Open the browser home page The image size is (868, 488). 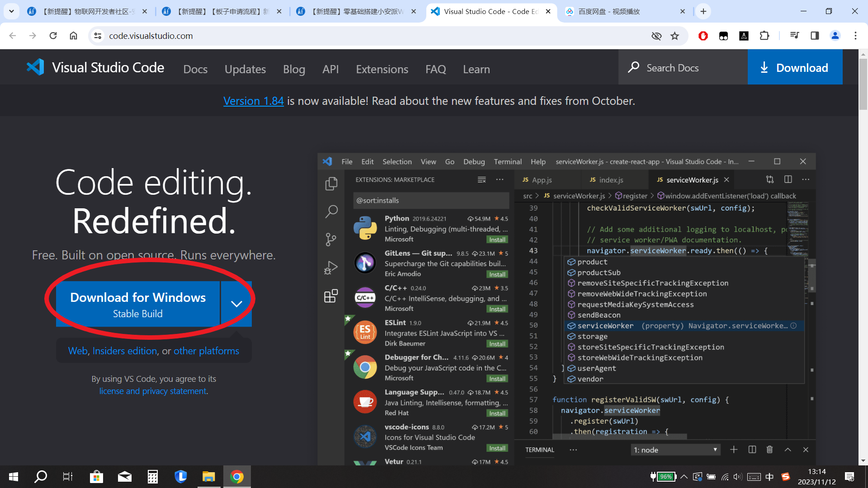click(73, 36)
